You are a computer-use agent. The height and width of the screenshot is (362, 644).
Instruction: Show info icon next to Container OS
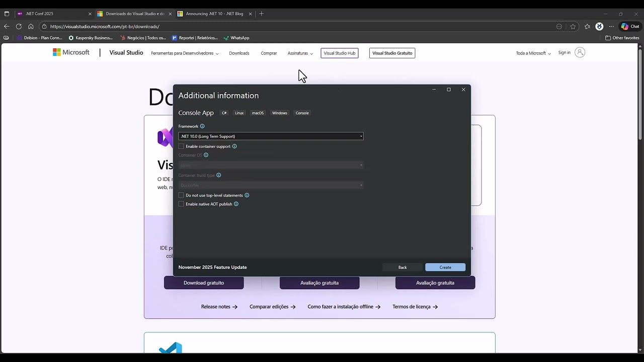pyautogui.click(x=206, y=155)
